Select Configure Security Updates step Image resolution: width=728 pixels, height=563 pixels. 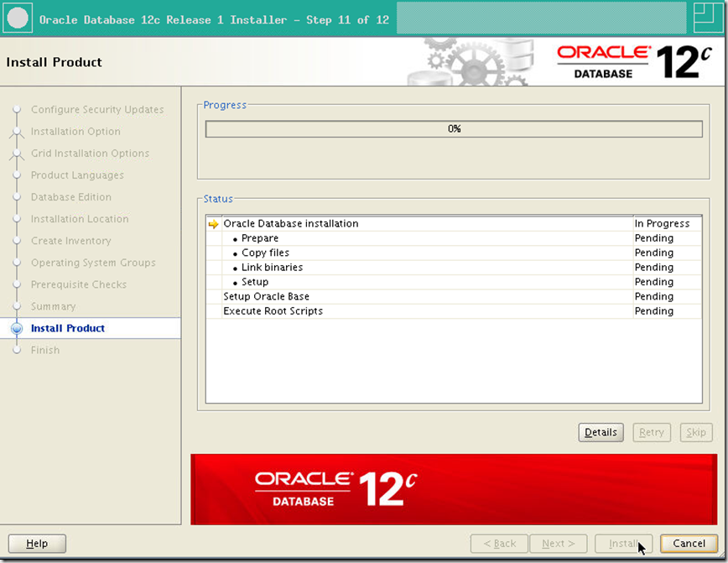(x=97, y=110)
